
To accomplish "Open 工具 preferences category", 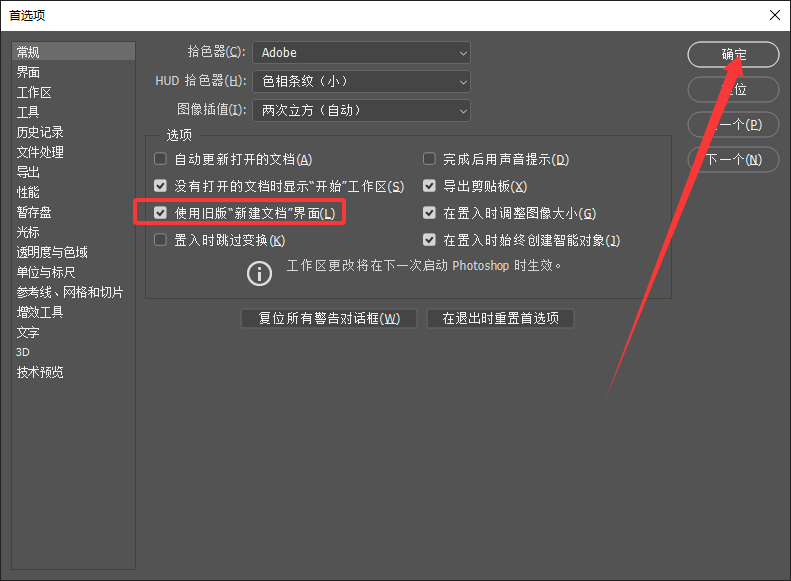I will click(74, 112).
